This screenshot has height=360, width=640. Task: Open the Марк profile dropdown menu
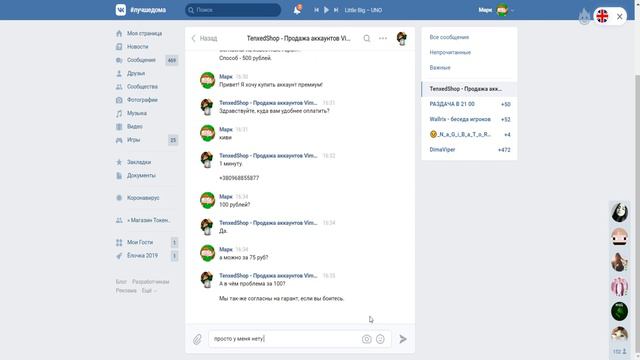click(x=496, y=10)
